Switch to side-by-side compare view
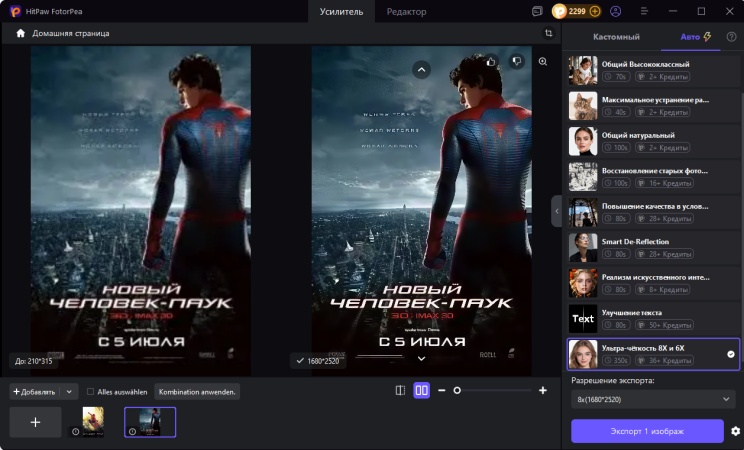 [421, 390]
